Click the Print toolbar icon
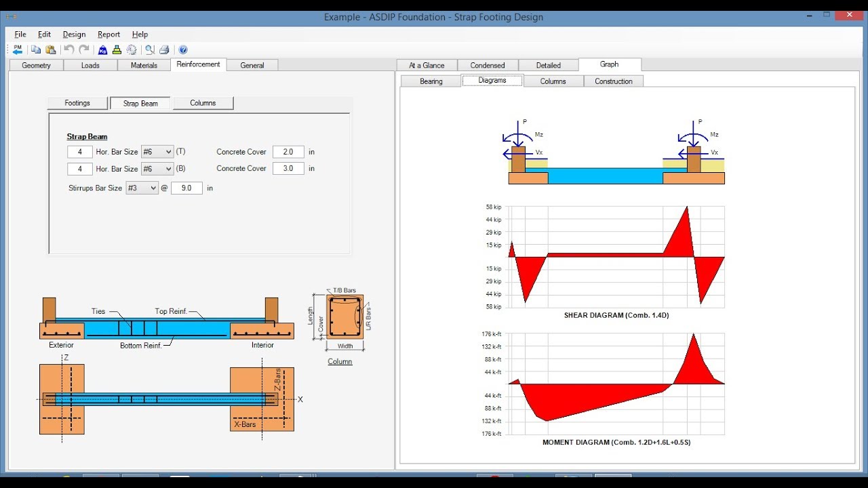The width and height of the screenshot is (868, 488). coord(164,49)
